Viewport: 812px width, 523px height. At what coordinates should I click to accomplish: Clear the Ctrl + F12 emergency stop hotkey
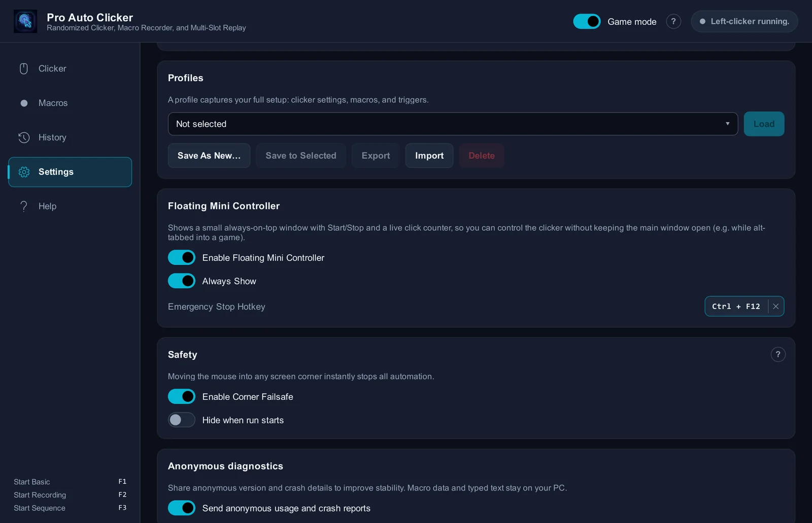coord(776,306)
